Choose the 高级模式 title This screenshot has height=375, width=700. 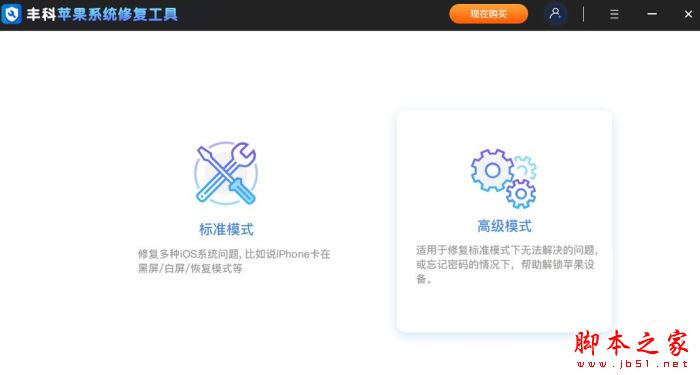click(x=504, y=226)
